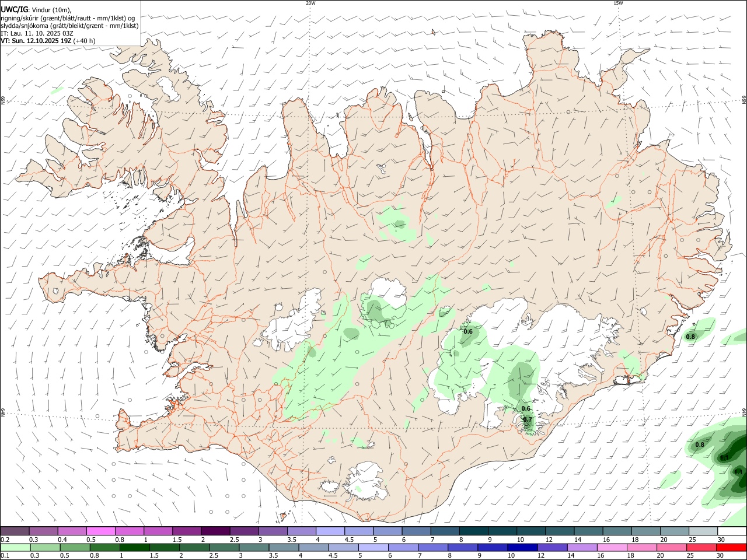Click the 'VT: Sun. 12.10.2025 19Z' valid time

(36, 41)
